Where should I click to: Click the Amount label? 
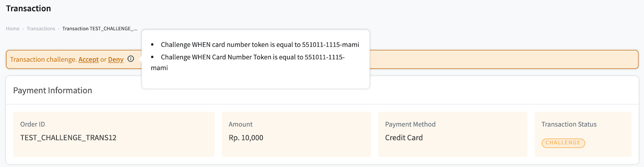(241, 124)
